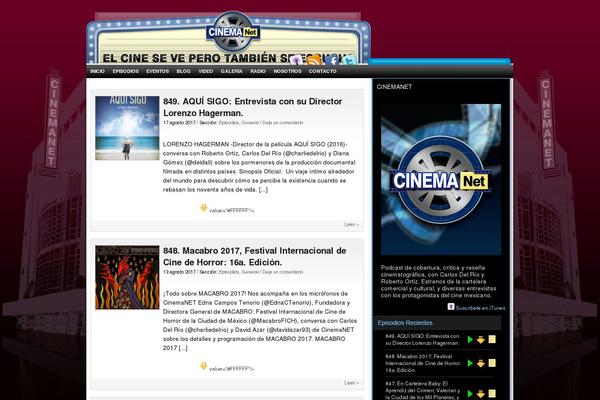Download episode 848 Macabro from the sidebar

point(481,363)
